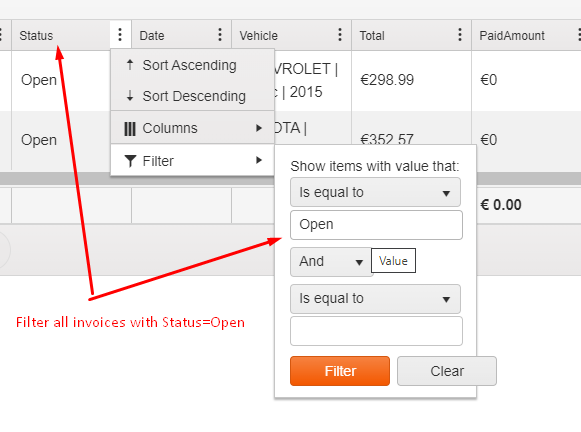The image size is (581, 432).
Task: Choose Sort Descending menu item
Action: tap(192, 96)
